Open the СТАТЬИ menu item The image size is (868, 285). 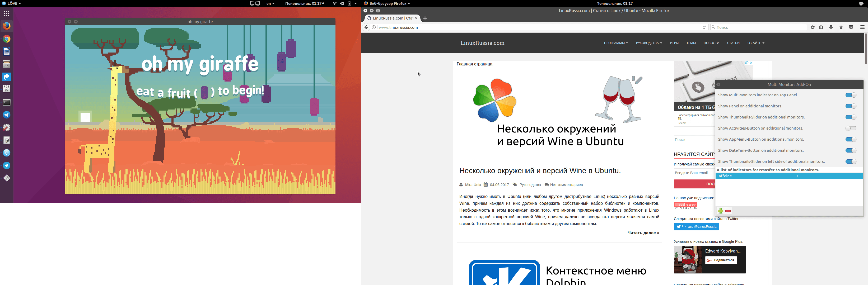[733, 43]
